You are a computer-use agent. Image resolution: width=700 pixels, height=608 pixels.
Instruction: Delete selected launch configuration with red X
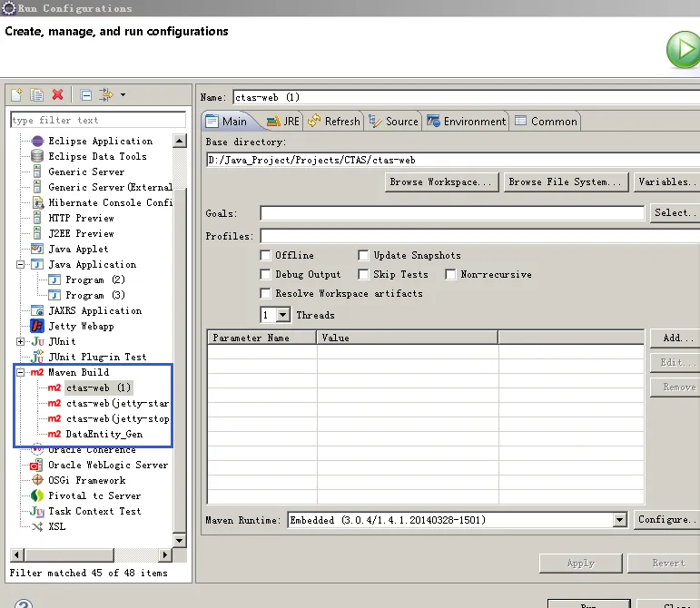pyautogui.click(x=57, y=94)
